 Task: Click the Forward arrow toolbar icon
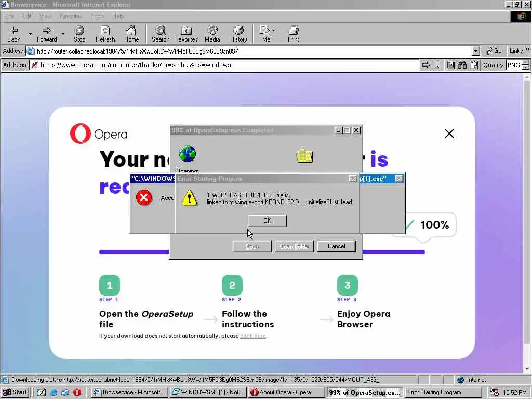point(47,34)
